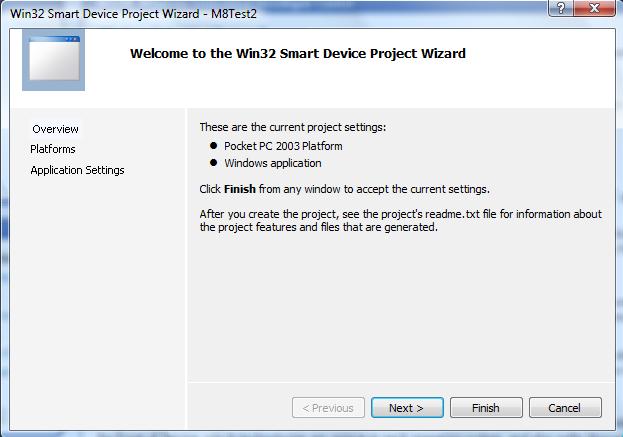
Task: Click the readme.txt information paragraph
Action: click(400, 220)
